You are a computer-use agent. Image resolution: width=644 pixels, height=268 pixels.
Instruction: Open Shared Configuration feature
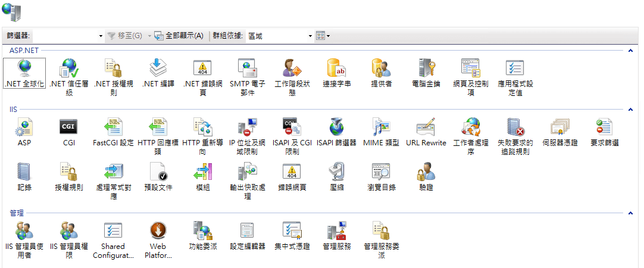114,239
